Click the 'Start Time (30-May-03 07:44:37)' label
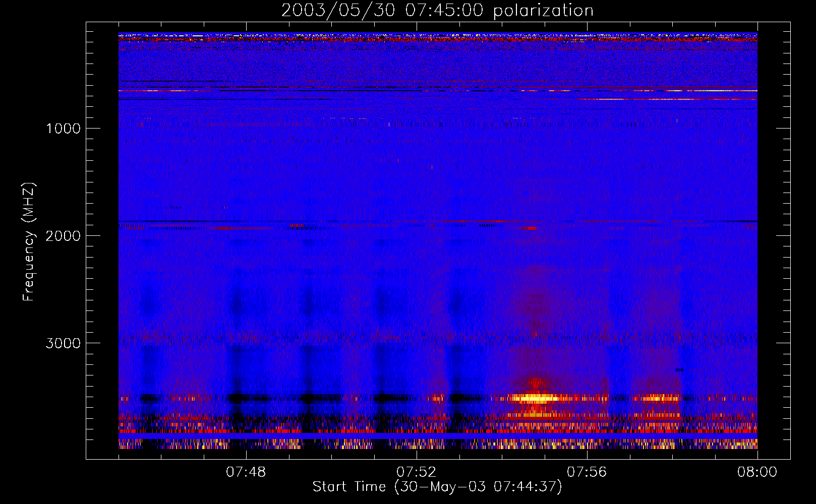This screenshot has height=504, width=816. 437,487
